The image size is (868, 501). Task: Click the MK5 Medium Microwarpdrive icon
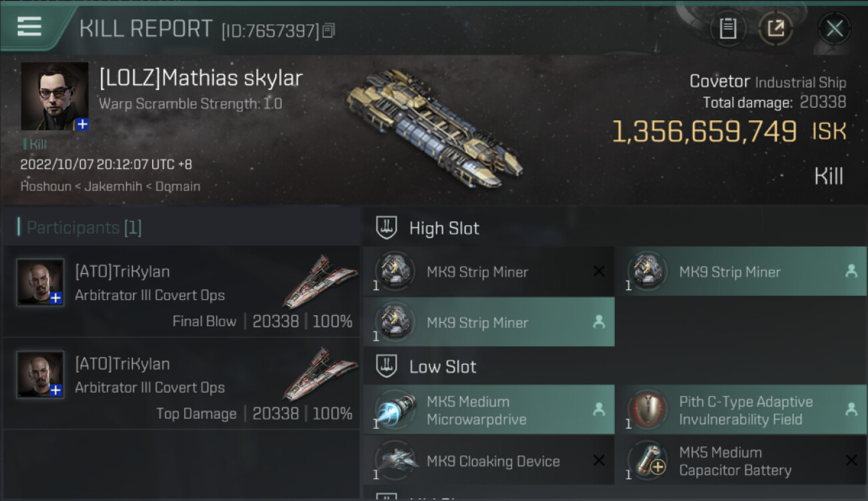pos(395,410)
